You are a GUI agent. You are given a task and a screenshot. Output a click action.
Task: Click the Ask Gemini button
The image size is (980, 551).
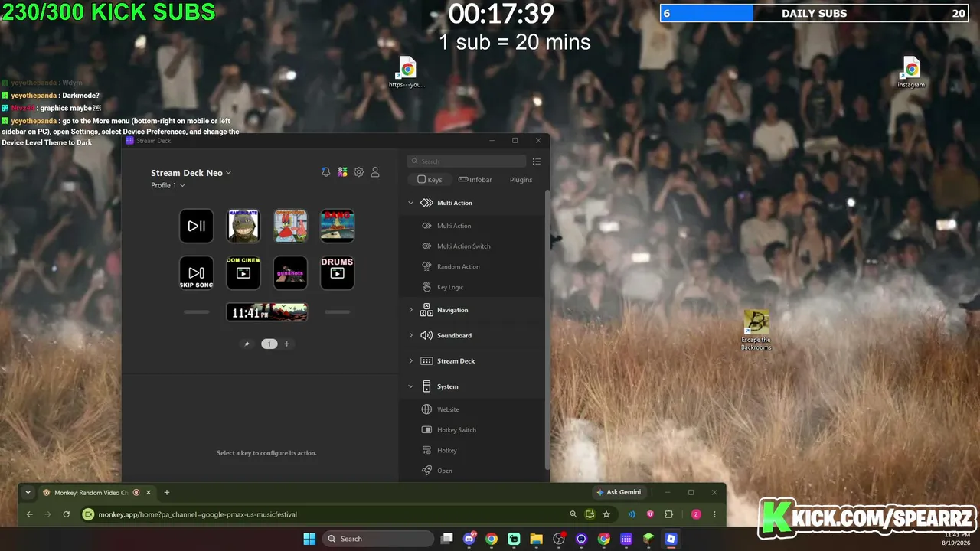point(619,492)
